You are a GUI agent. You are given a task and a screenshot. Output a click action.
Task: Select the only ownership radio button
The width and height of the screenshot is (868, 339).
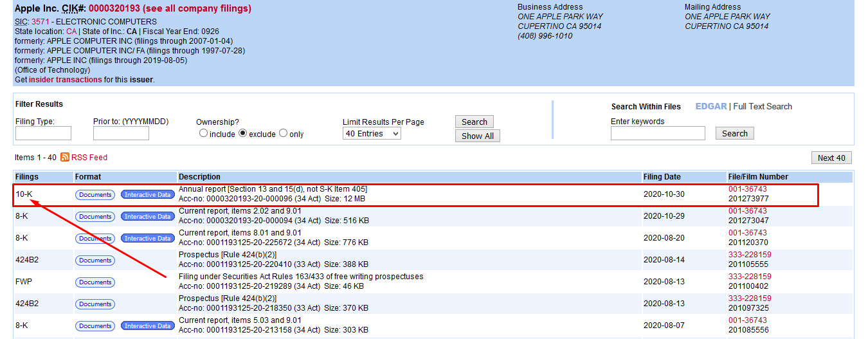pos(283,133)
